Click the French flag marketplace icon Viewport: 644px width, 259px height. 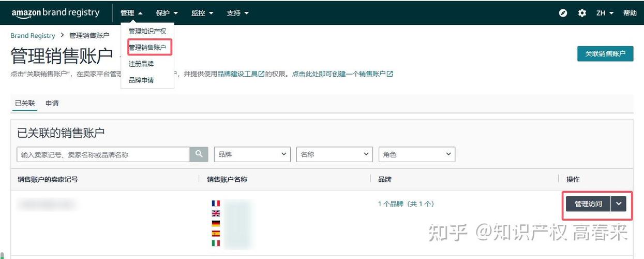216,204
